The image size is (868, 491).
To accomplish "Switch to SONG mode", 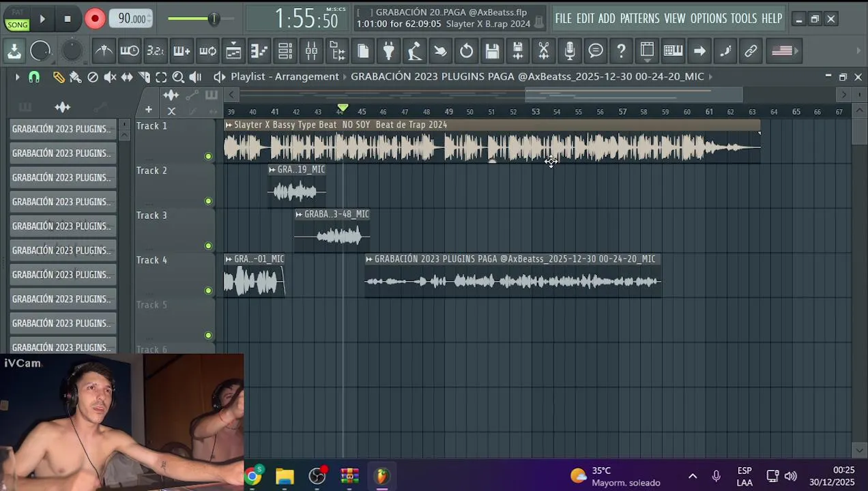I will [x=17, y=25].
